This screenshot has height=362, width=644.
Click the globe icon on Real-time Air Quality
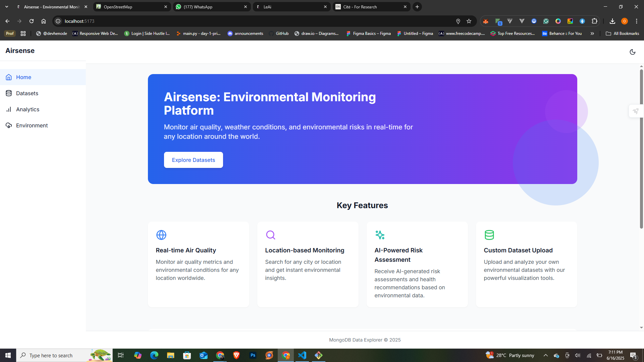coord(161,235)
